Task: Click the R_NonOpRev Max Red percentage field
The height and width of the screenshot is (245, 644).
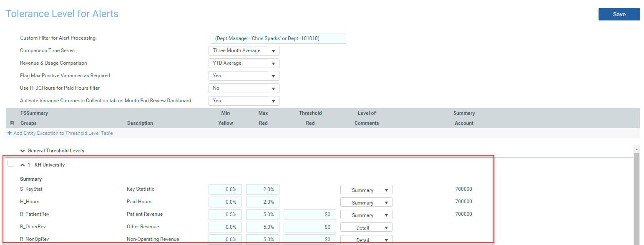Action: pyautogui.click(x=263, y=240)
